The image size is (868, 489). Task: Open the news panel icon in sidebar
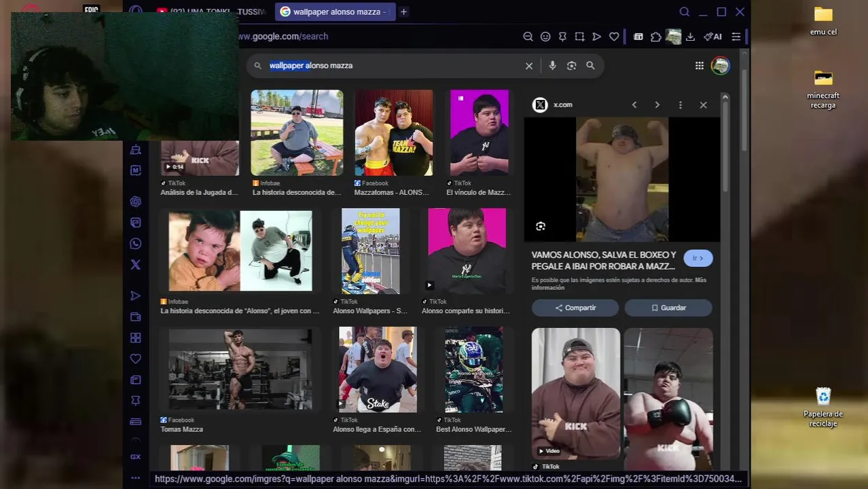(x=136, y=380)
